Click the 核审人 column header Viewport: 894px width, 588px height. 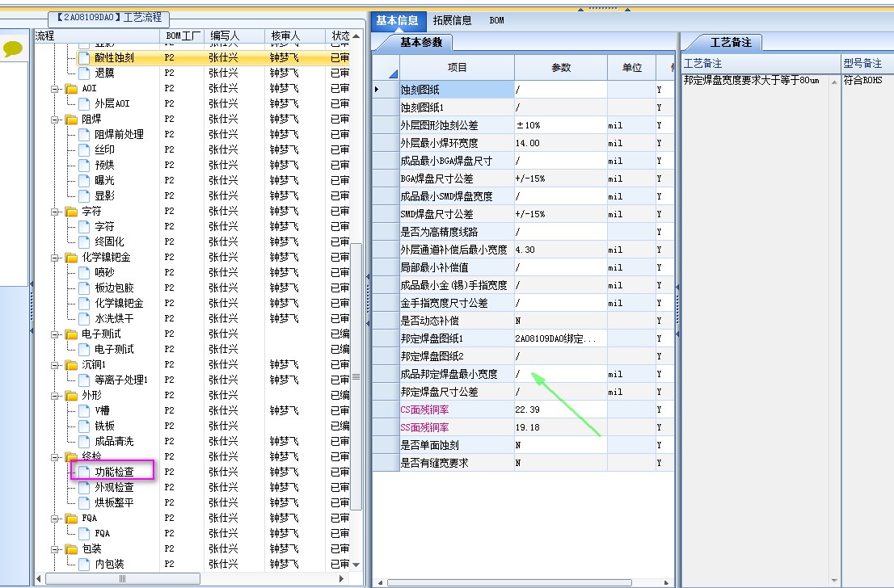coord(295,36)
